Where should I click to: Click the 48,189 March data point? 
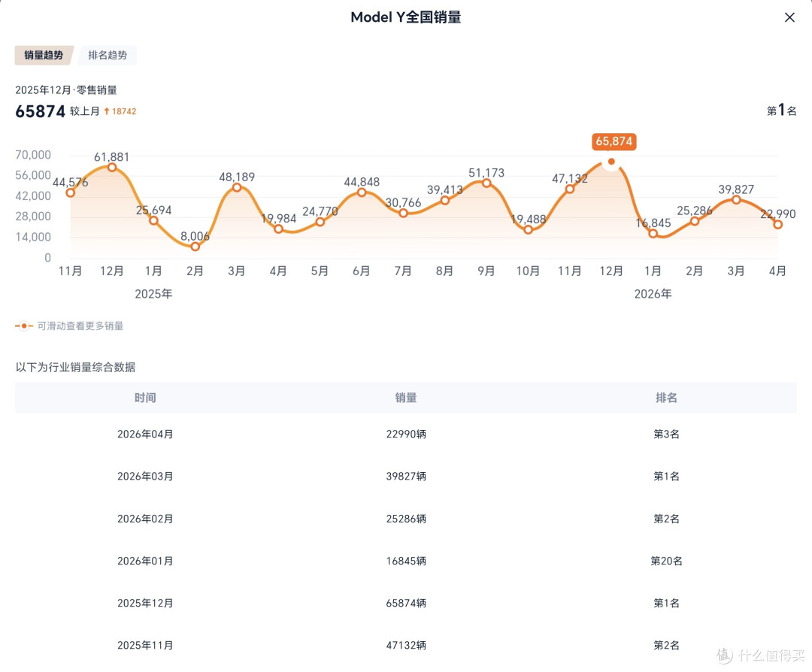pyautogui.click(x=237, y=187)
